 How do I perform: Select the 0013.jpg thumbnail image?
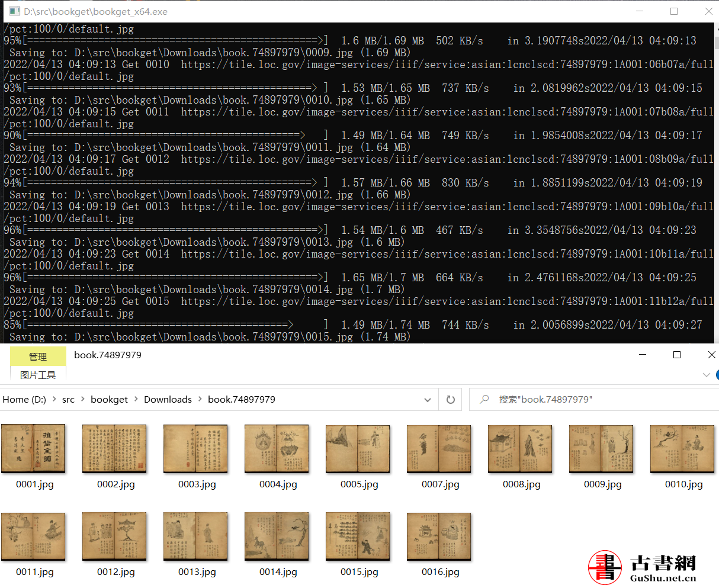[x=195, y=536]
